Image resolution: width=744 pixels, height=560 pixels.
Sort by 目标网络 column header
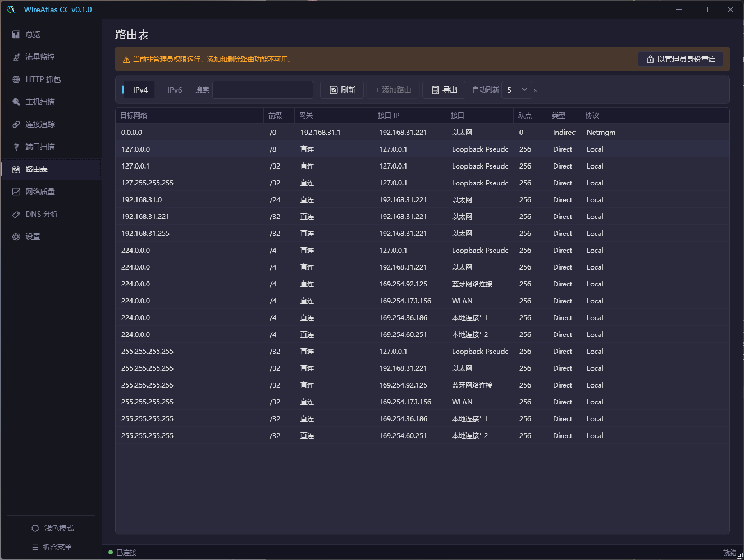pyautogui.click(x=190, y=115)
